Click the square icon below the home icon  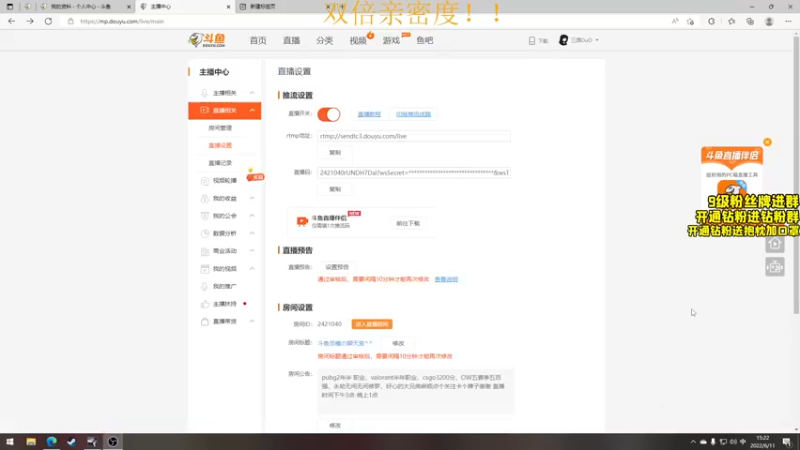[x=775, y=267]
